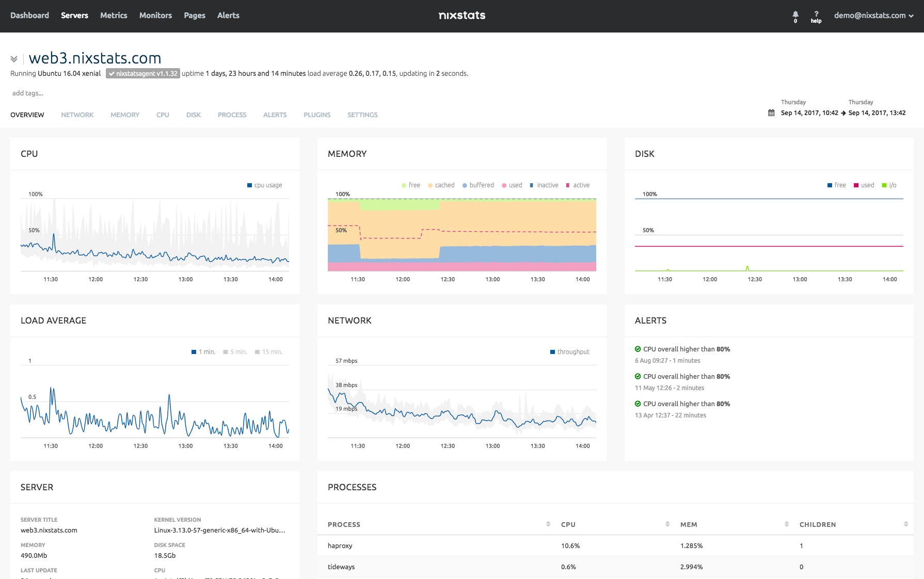The image size is (924, 579).
Task: Toggle the 1 min. load legend series
Action: click(203, 352)
